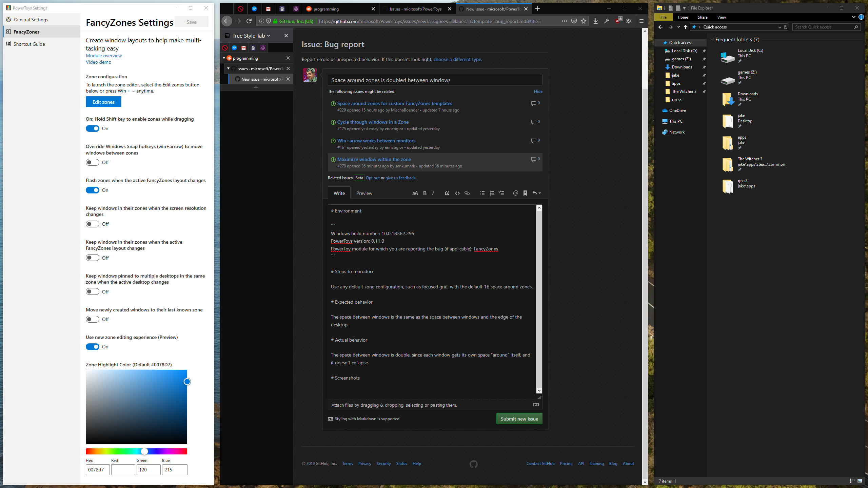Enable Override Windows Snap hotkeys toggle
The image size is (868, 488).
tap(92, 162)
